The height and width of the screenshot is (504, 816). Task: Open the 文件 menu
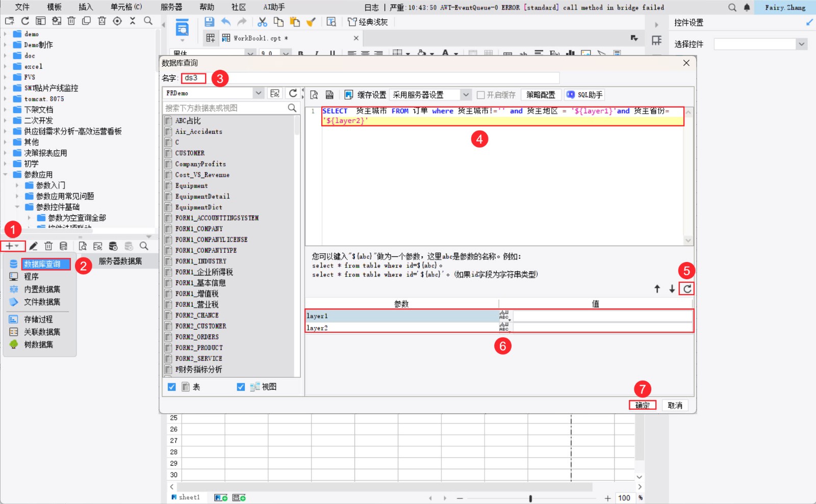click(22, 7)
